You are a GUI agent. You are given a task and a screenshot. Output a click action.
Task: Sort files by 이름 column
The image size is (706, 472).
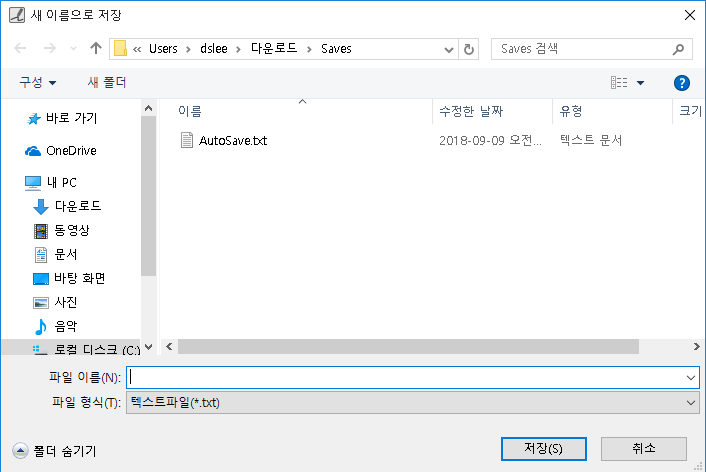point(190,111)
